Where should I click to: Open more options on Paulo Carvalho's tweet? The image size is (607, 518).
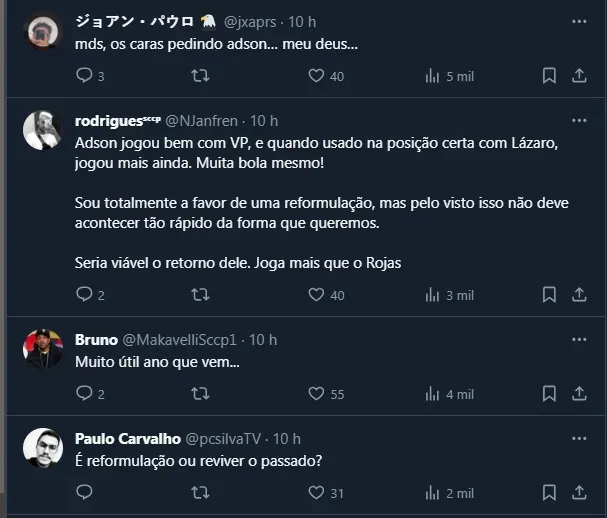pyautogui.click(x=579, y=438)
